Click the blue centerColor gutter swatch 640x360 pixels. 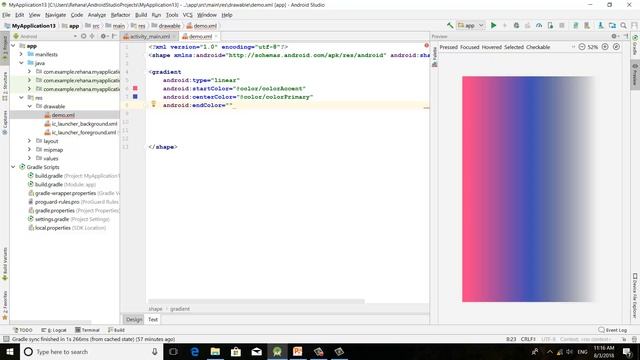pyautogui.click(x=135, y=97)
